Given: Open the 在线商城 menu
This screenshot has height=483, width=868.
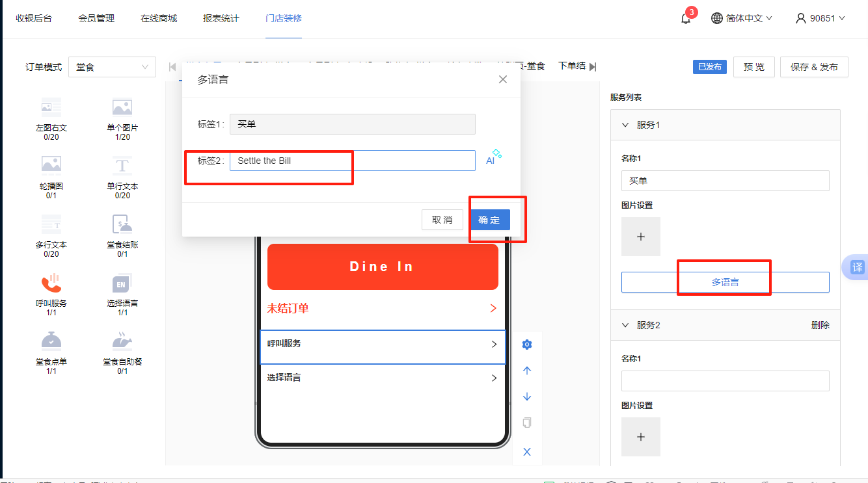Looking at the screenshot, I should tap(159, 18).
